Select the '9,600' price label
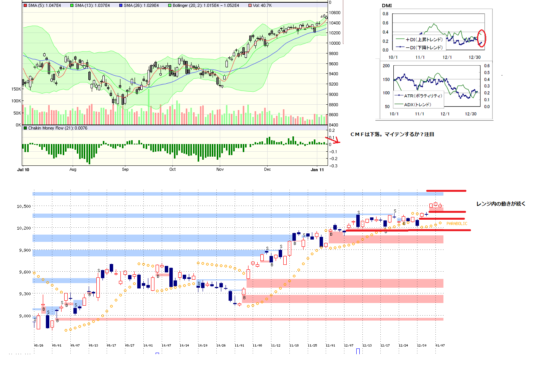Screen dimensions: 552x392 pyautogui.click(x=25, y=272)
